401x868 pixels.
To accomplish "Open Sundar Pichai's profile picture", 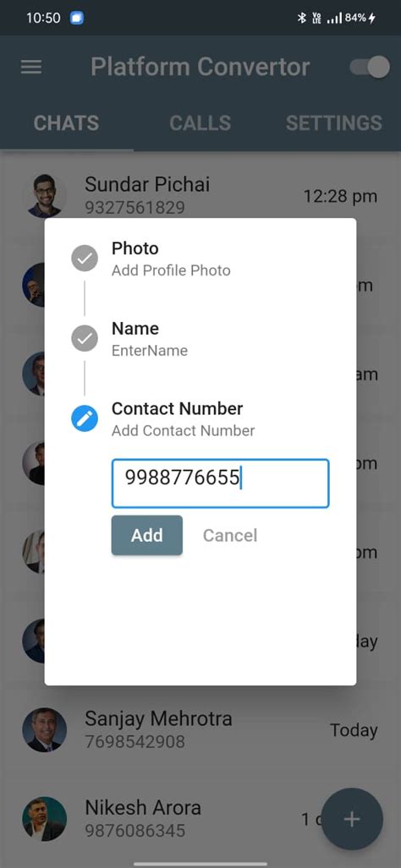I will click(44, 196).
